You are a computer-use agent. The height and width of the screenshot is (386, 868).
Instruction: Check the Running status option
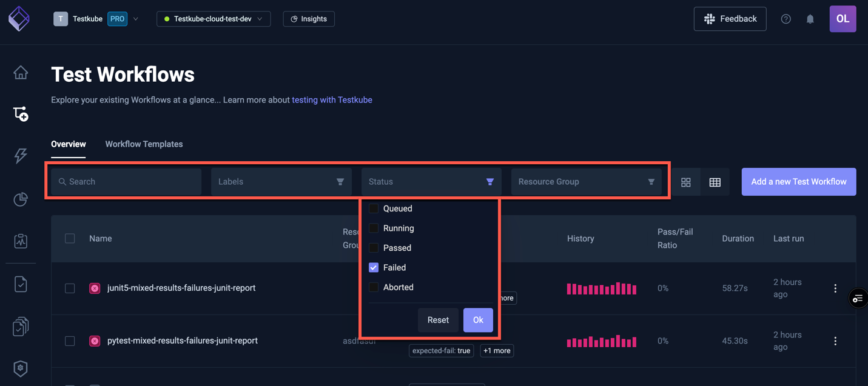point(373,228)
